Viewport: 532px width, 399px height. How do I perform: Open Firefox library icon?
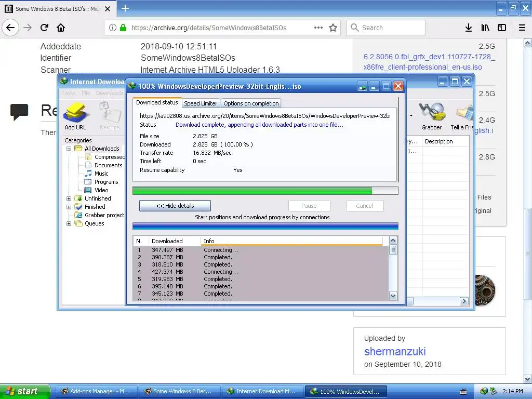(x=485, y=28)
